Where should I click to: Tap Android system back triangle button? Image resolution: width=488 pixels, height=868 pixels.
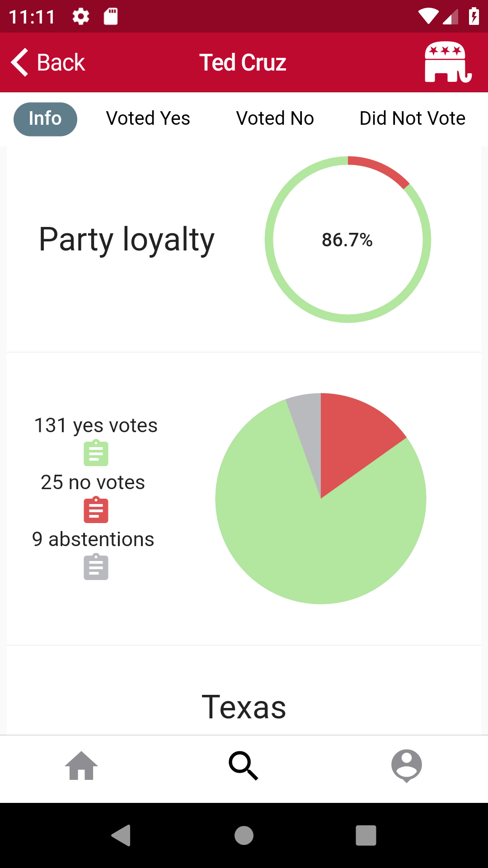click(121, 835)
